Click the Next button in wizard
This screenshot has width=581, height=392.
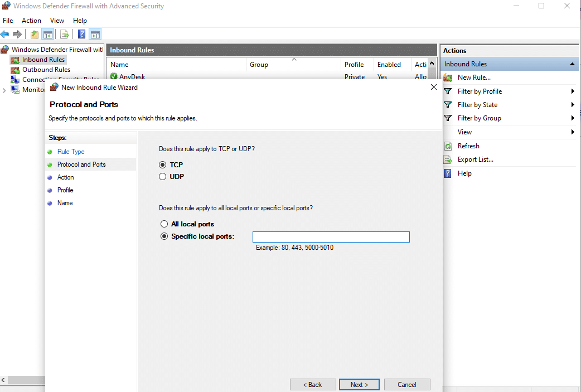coord(359,384)
